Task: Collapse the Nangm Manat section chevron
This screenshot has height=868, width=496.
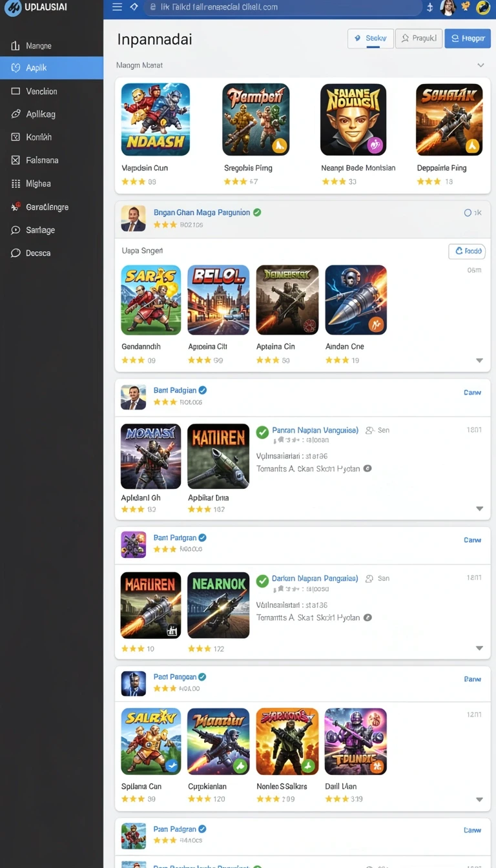Action: click(x=480, y=65)
